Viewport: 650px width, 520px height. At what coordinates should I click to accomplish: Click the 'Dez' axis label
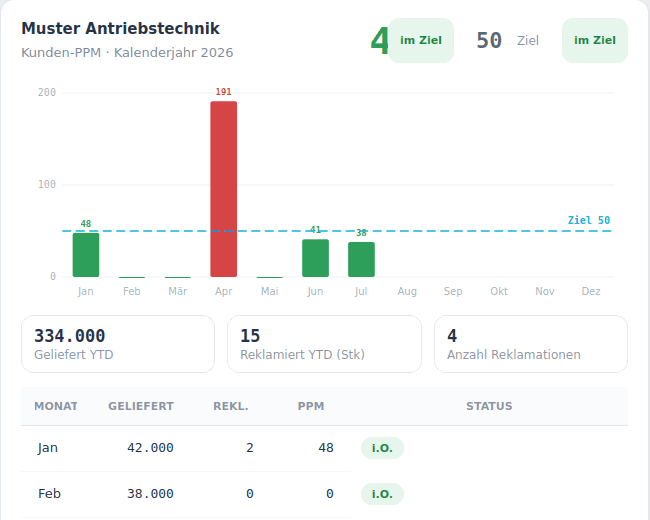[x=591, y=292]
